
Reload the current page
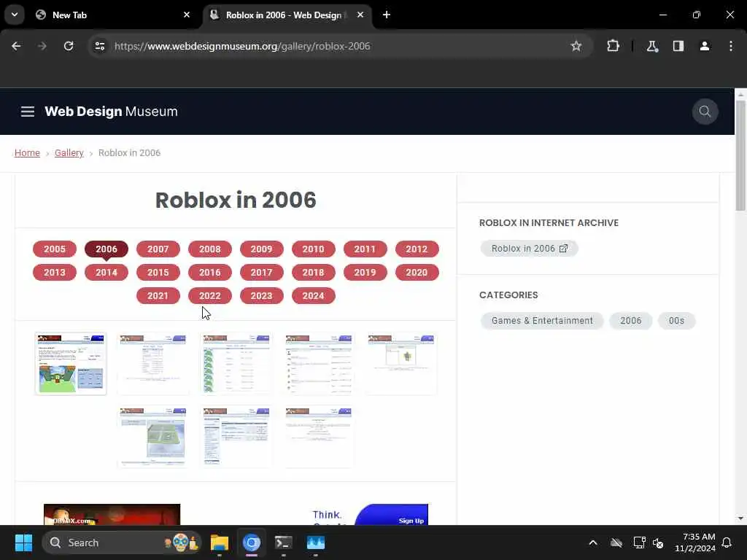(69, 46)
